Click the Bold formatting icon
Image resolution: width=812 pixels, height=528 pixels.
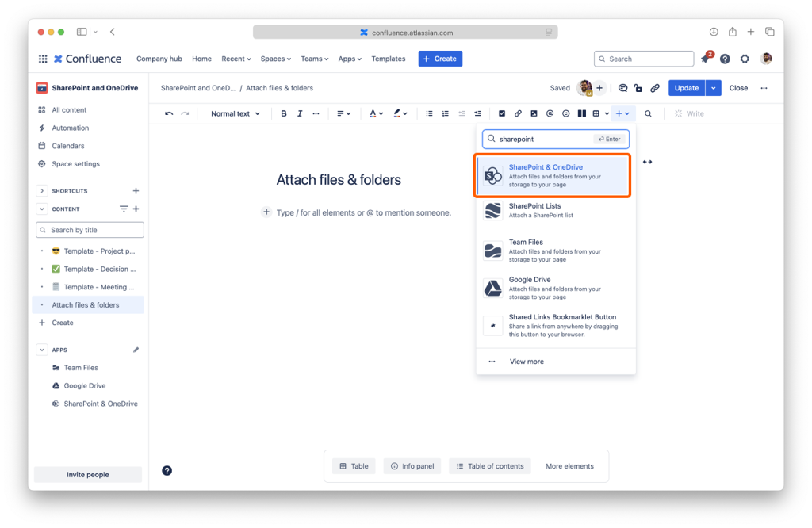click(284, 114)
